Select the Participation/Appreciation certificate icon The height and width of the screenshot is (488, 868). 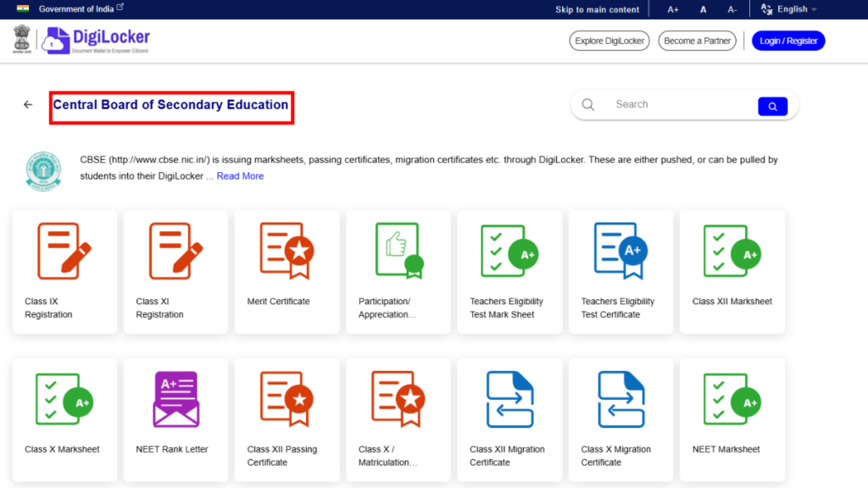(399, 250)
